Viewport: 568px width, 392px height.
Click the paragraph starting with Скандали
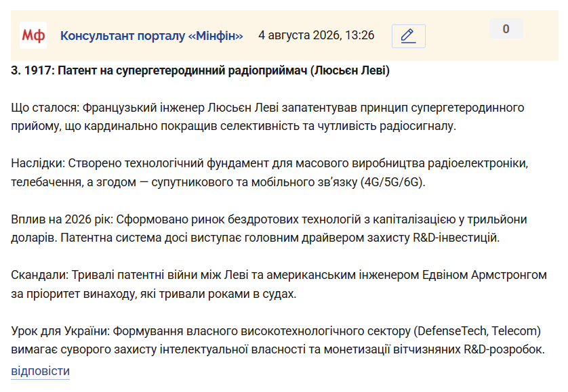pos(279,284)
